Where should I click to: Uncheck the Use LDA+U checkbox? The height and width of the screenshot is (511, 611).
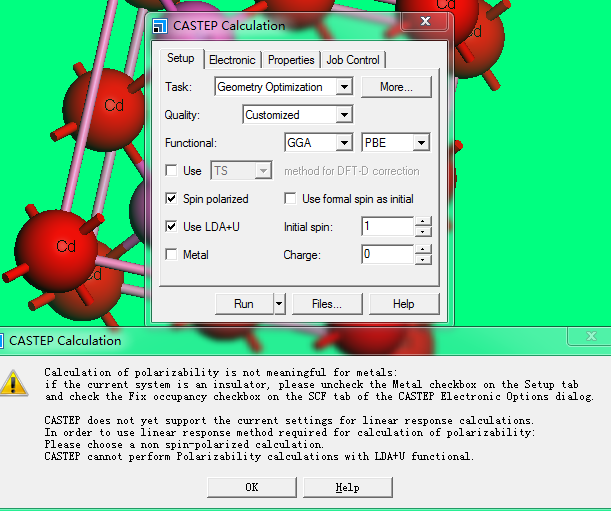171,226
